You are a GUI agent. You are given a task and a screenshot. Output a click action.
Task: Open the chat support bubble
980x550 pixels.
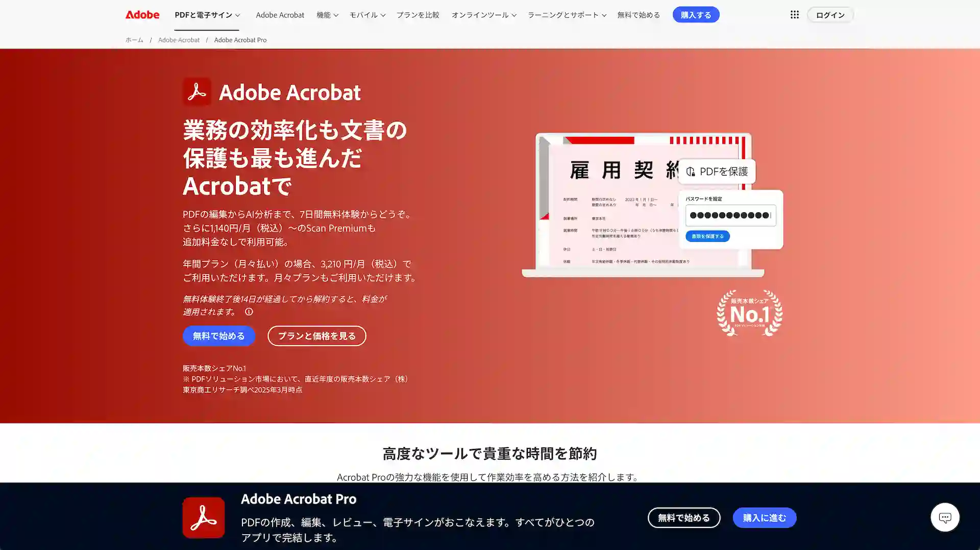coord(945,517)
